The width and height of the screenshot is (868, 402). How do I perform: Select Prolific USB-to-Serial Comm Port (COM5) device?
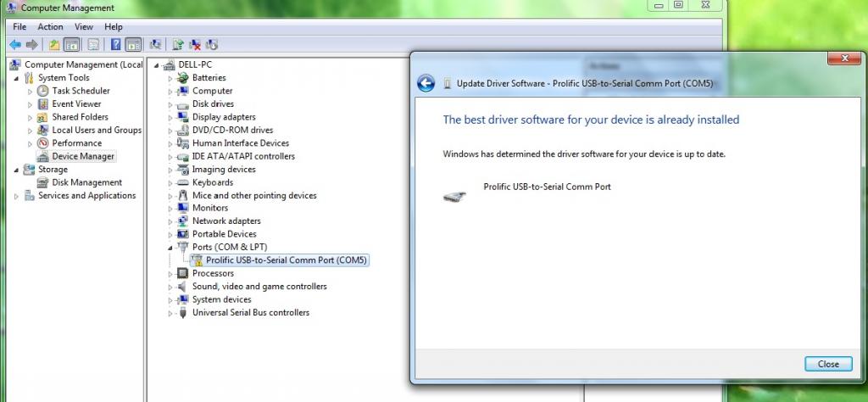pyautogui.click(x=287, y=260)
